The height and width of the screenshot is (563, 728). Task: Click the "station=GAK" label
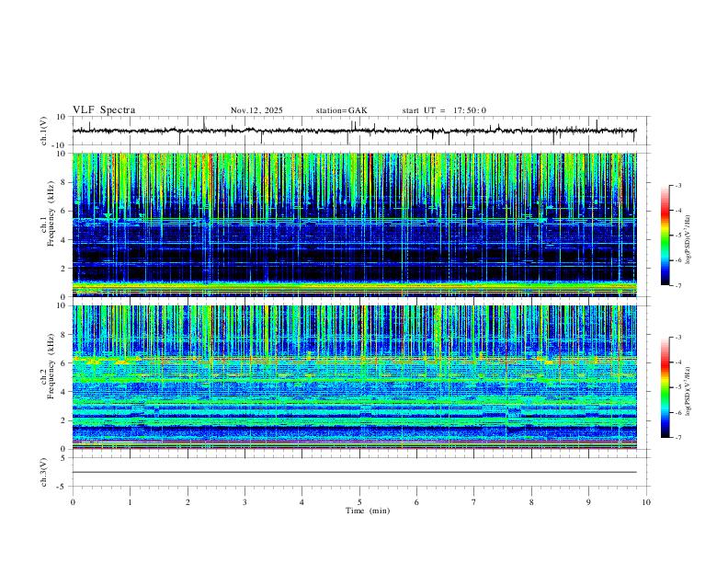[x=341, y=110]
